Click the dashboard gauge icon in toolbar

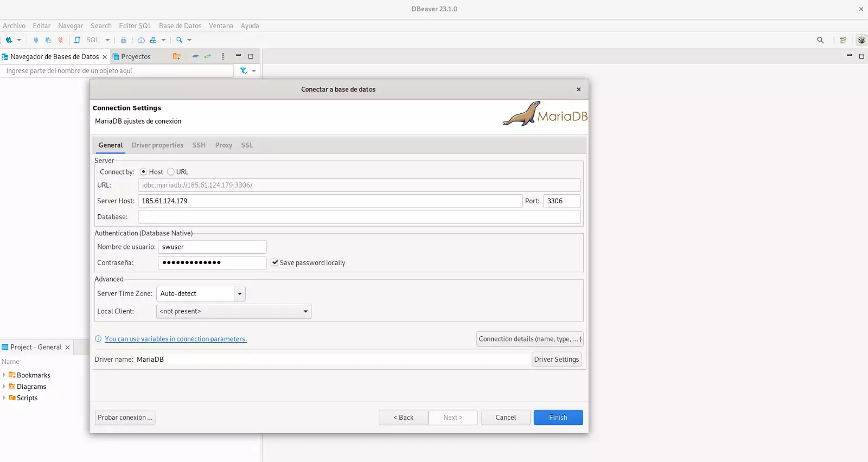point(141,40)
